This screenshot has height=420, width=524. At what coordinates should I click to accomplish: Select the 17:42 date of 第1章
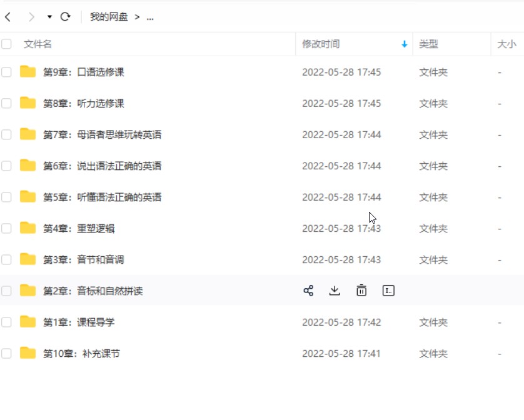(341, 322)
